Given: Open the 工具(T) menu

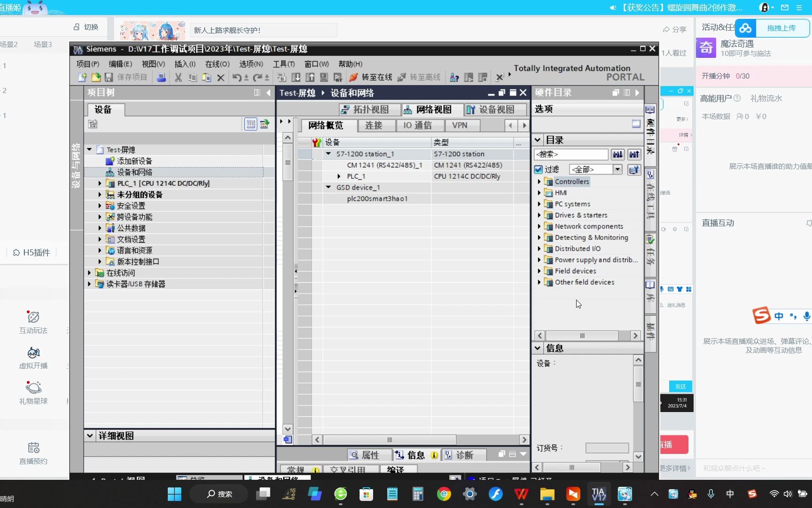Looking at the screenshot, I should [x=284, y=64].
